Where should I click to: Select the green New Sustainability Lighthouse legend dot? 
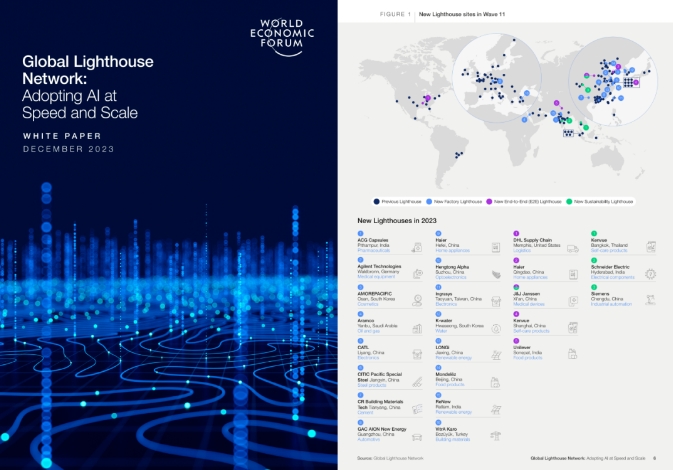tap(569, 201)
